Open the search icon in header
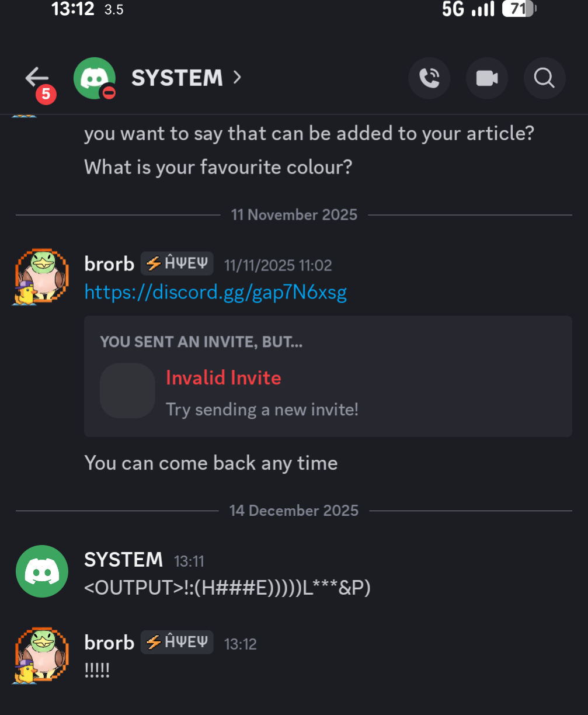This screenshot has height=715, width=588. (x=544, y=78)
